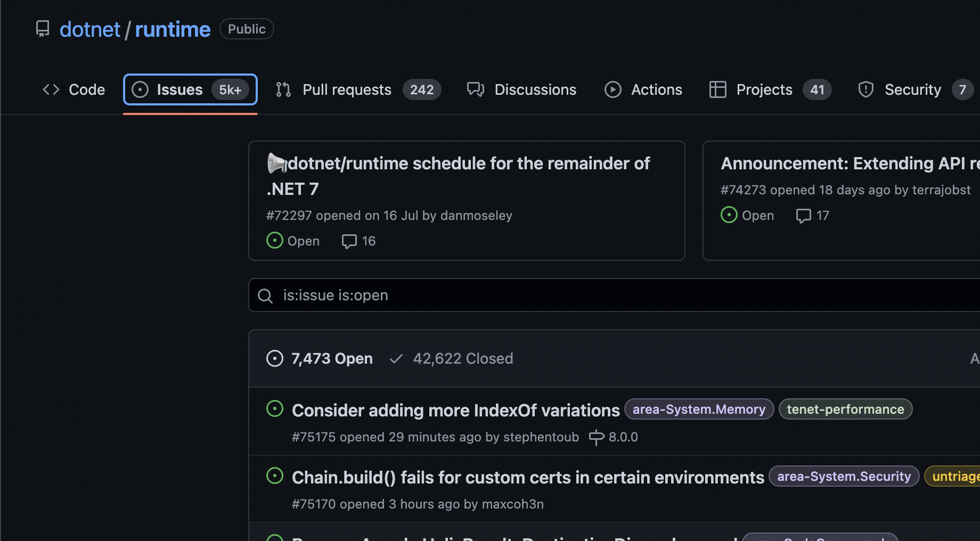Select the tenet-performance label

point(846,409)
